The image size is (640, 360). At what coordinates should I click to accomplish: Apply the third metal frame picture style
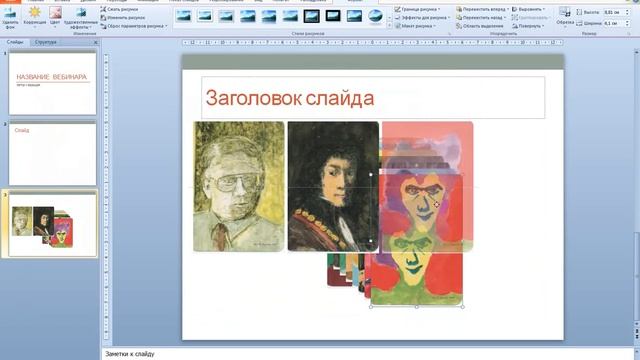click(226, 16)
